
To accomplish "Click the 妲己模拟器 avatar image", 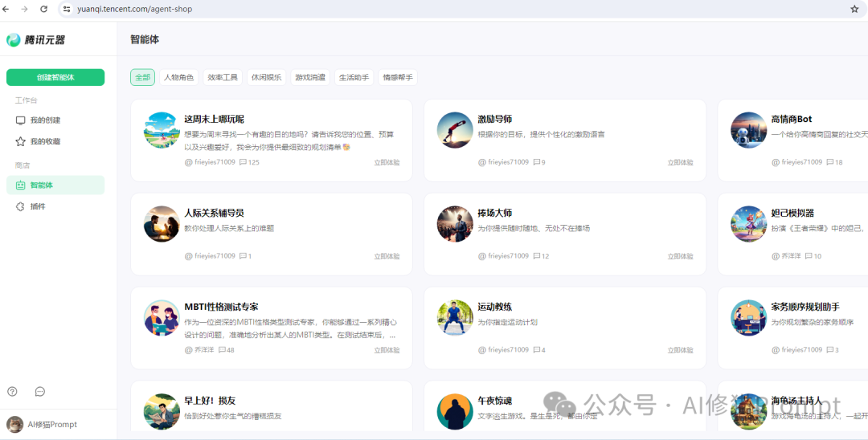I will tap(748, 224).
